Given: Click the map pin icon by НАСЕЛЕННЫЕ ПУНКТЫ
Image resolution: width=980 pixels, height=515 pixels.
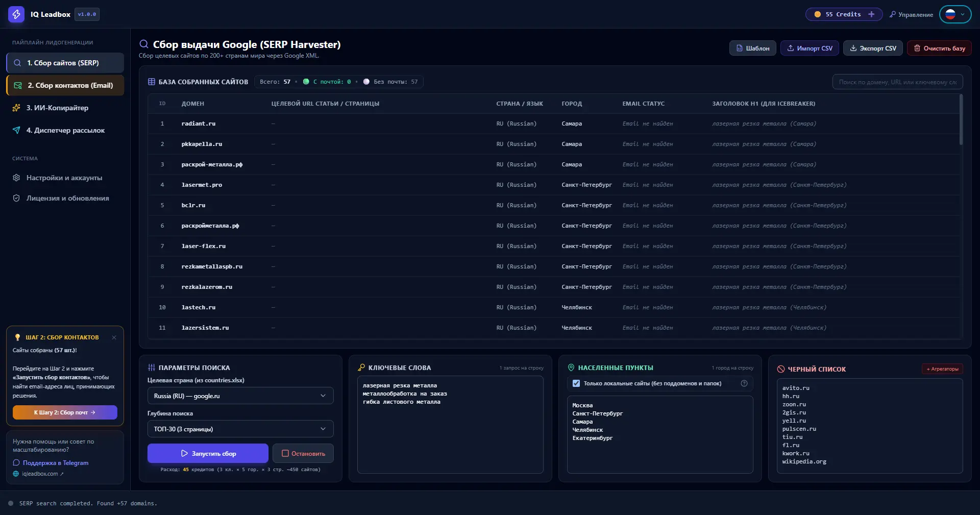Looking at the screenshot, I should [x=571, y=367].
